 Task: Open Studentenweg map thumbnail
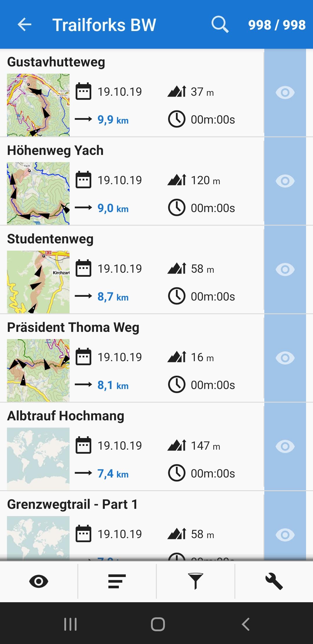coord(38,282)
